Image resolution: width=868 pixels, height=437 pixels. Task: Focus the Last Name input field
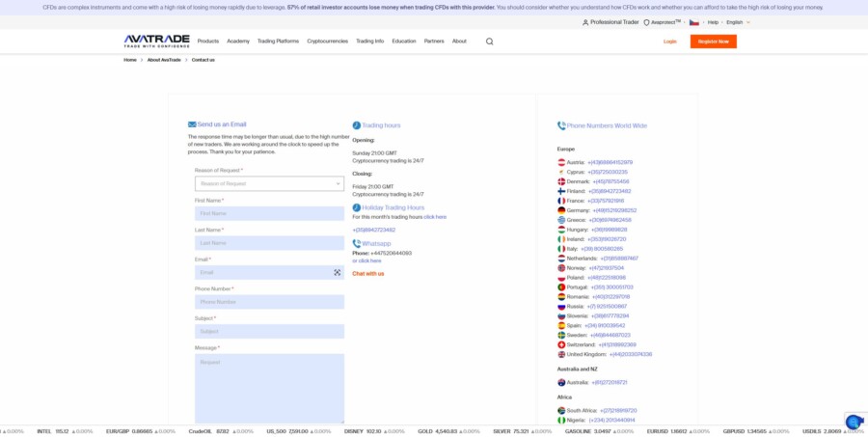269,243
